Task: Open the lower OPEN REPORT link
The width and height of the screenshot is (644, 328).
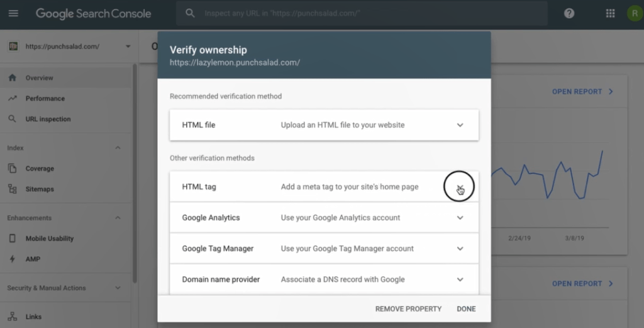Action: (x=577, y=283)
